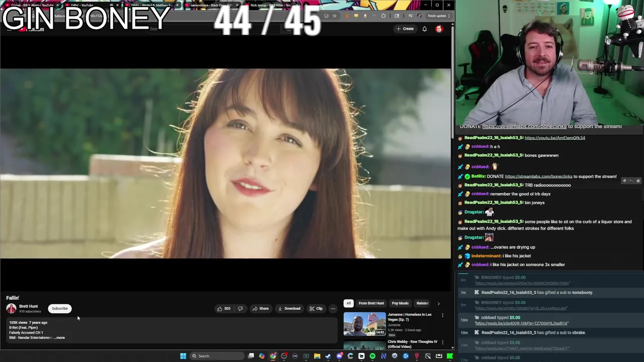Select the Related filter chip

(423, 303)
